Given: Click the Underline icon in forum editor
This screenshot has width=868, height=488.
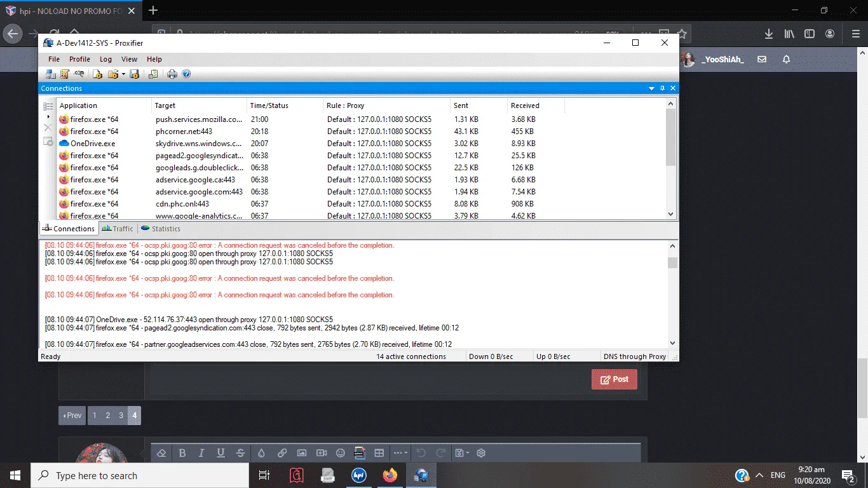Looking at the screenshot, I should click(221, 453).
